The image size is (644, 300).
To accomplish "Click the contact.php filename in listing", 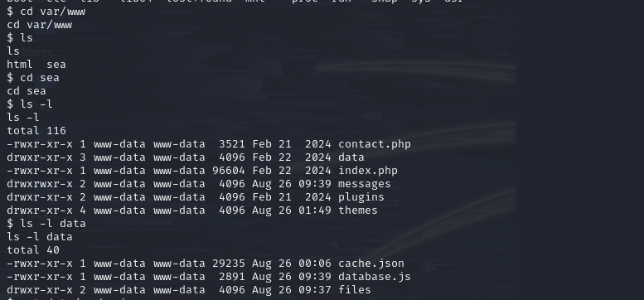I will (374, 144).
